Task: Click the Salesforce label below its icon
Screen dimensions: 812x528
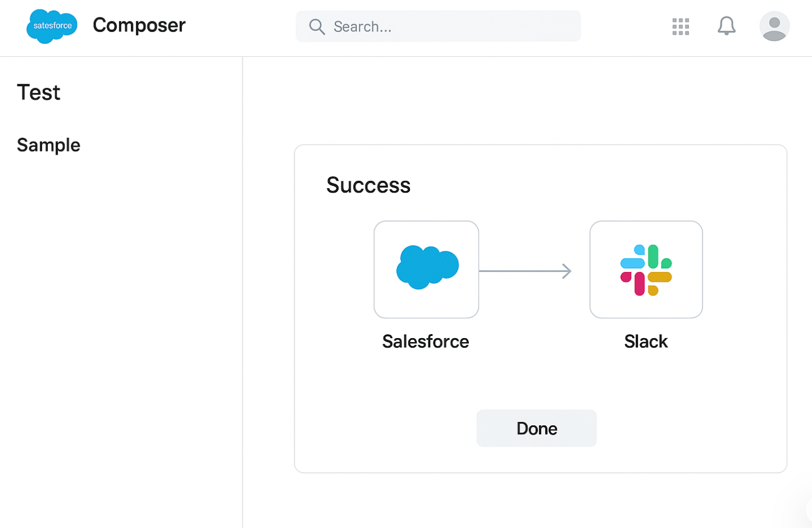Action: click(425, 341)
